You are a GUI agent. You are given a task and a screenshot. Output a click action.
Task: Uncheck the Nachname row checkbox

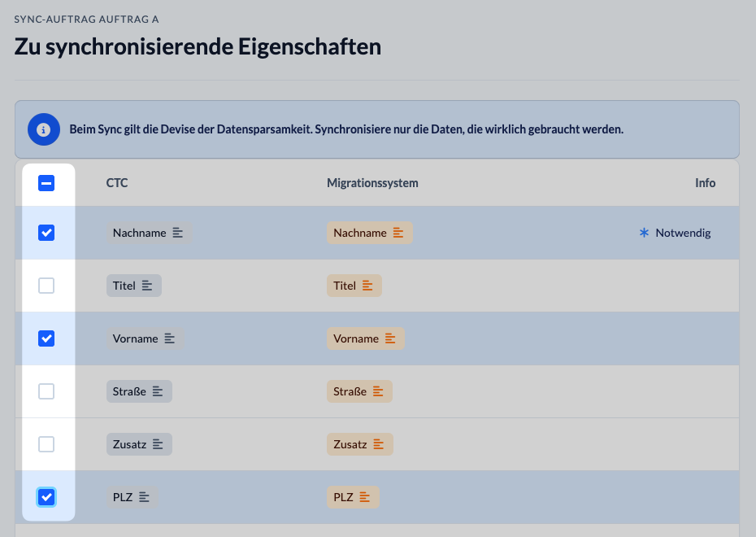(46, 233)
